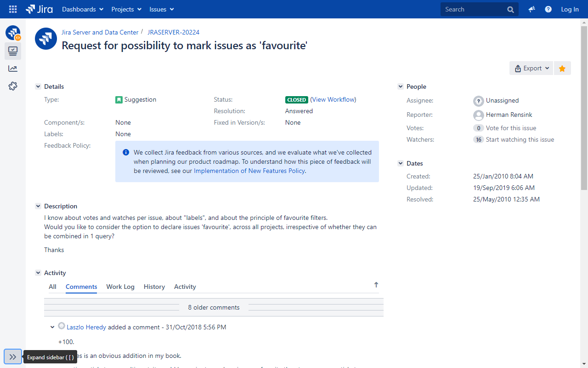Click the comment date 31/Oct/2018 5:56 PM

(x=196, y=327)
